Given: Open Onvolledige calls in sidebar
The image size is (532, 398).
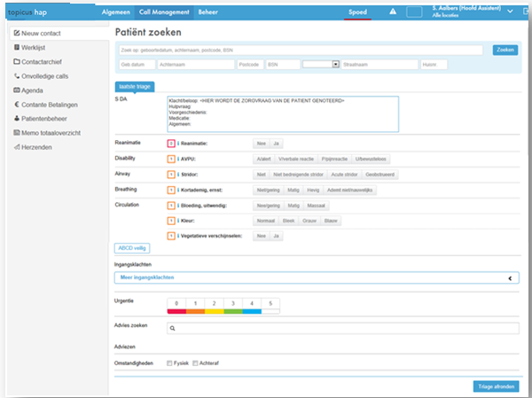Looking at the screenshot, I should click(x=44, y=76).
